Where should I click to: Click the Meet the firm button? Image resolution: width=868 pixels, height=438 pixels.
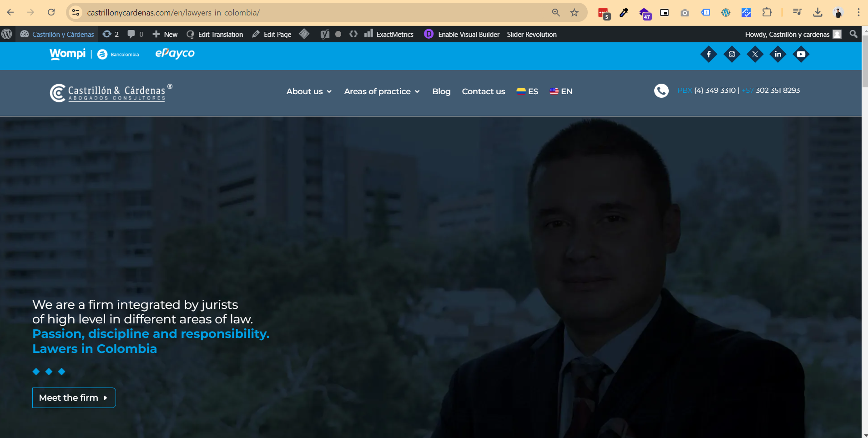tap(74, 398)
